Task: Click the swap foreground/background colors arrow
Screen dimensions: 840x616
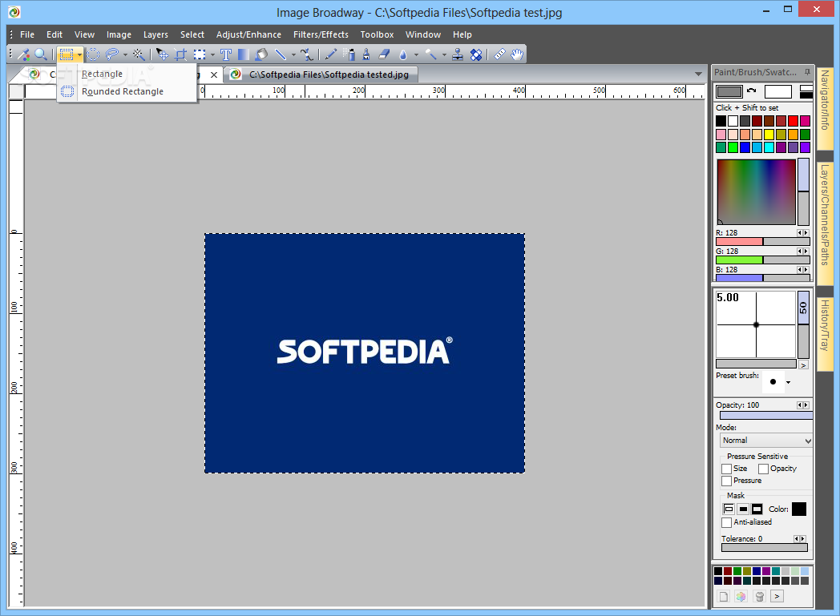Action: click(751, 91)
